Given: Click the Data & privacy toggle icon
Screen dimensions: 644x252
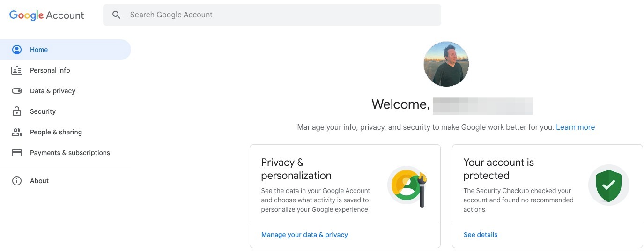Looking at the screenshot, I should click(17, 91).
